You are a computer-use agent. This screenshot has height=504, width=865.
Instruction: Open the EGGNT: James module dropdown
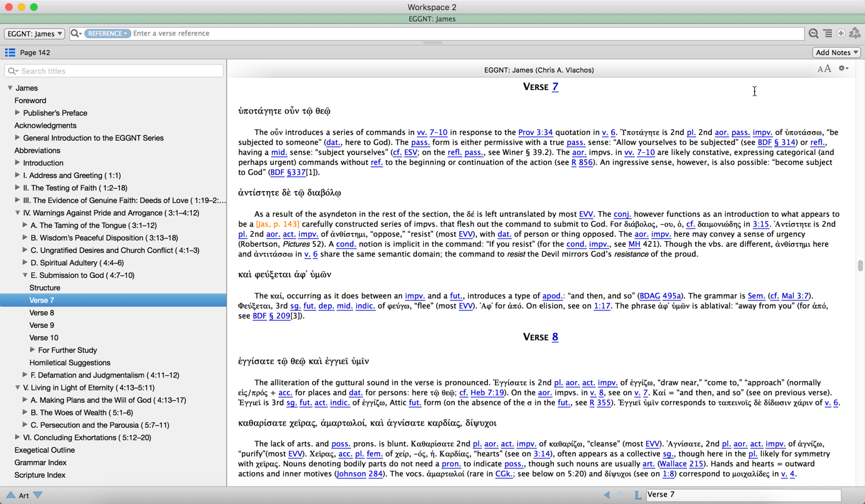coord(34,34)
